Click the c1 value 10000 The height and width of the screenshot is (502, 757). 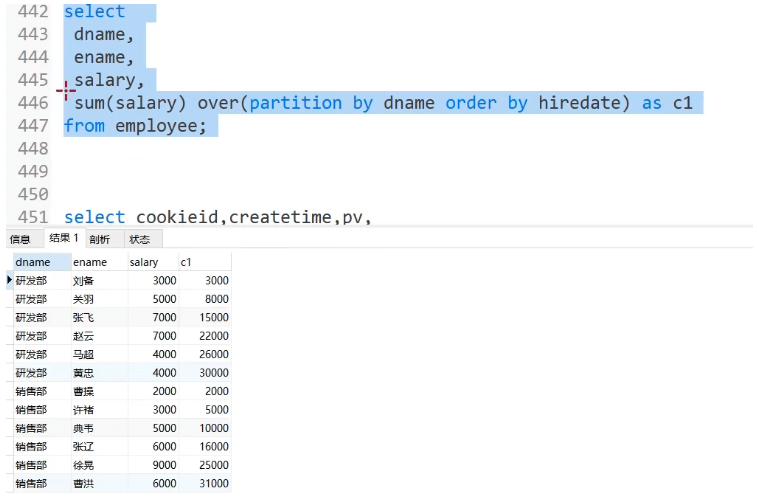click(214, 428)
